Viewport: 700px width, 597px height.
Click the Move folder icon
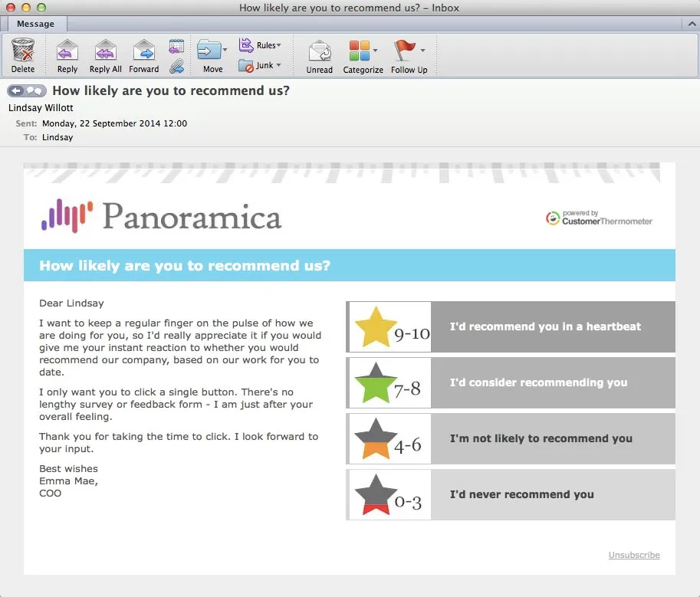pyautogui.click(x=209, y=50)
